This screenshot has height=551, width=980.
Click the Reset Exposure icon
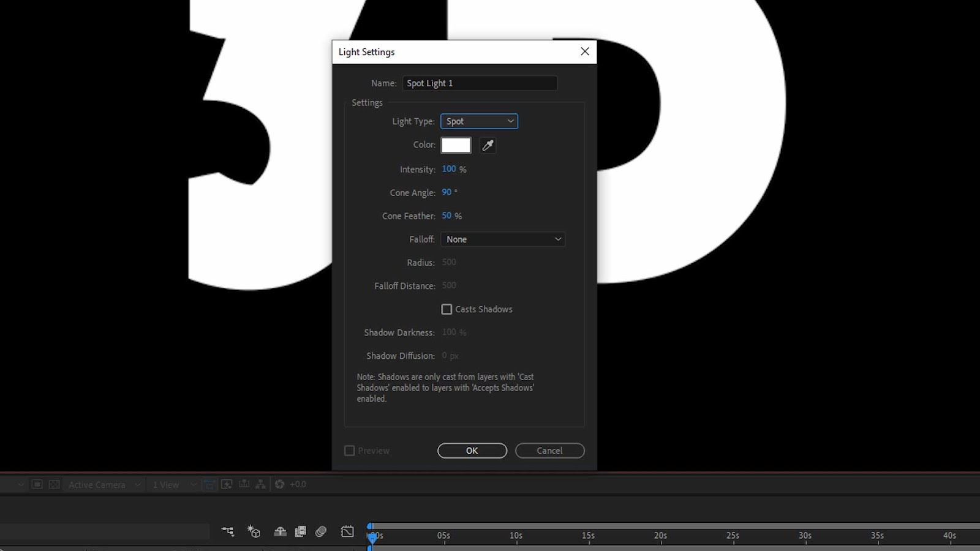280,484
